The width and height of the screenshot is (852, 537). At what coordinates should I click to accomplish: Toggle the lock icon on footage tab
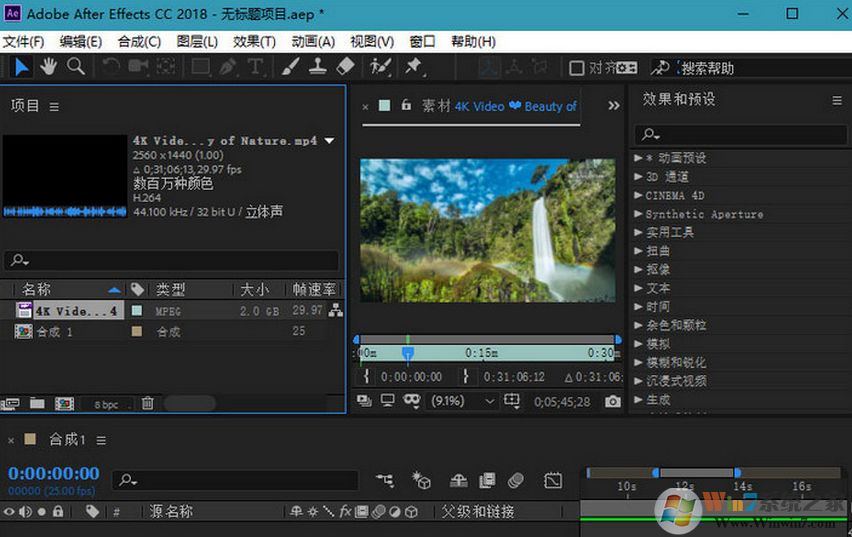tap(406, 105)
